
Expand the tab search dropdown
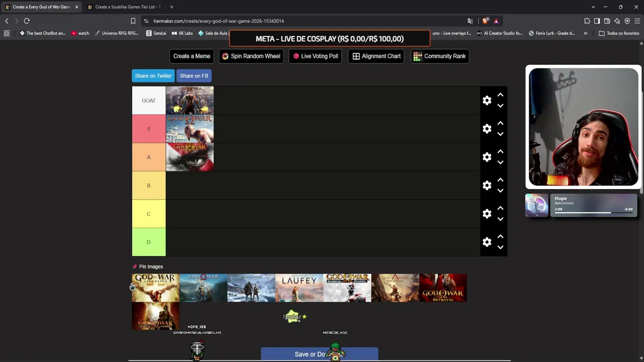tap(593, 7)
